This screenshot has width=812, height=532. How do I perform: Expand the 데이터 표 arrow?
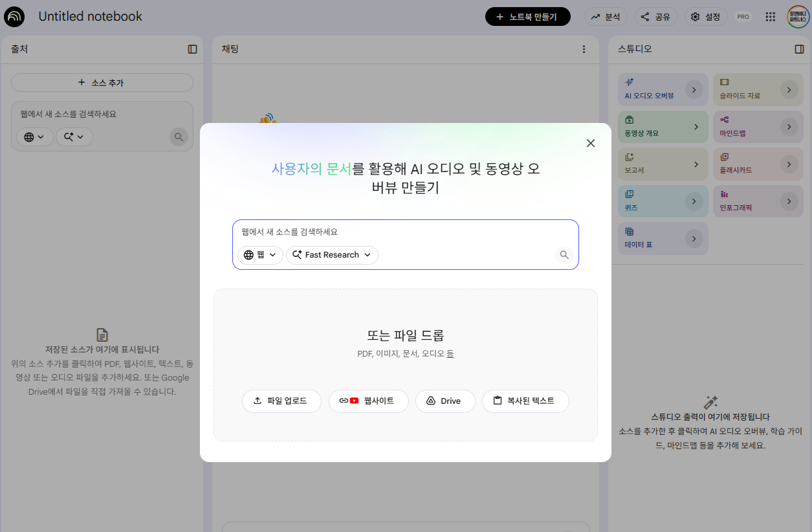(694, 239)
